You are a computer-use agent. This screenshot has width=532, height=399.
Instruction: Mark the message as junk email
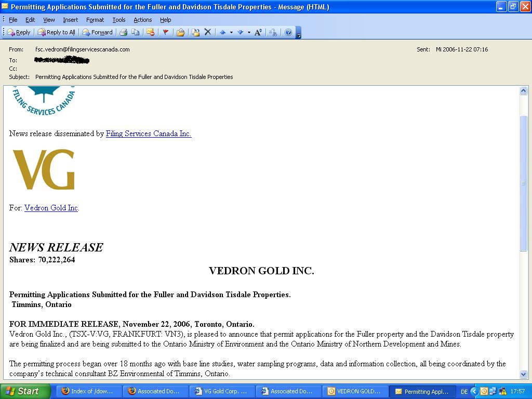point(151,32)
